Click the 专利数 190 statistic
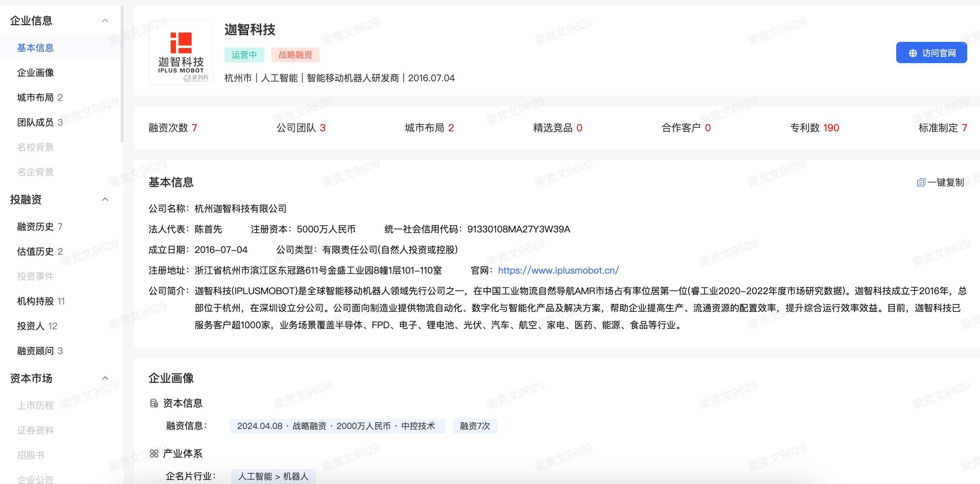Viewport: 980px width, 484px height. pos(815,128)
